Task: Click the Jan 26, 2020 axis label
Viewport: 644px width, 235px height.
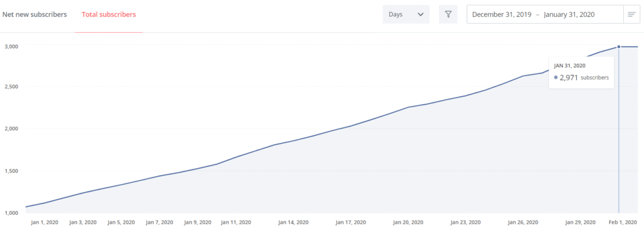Action: 523,222
